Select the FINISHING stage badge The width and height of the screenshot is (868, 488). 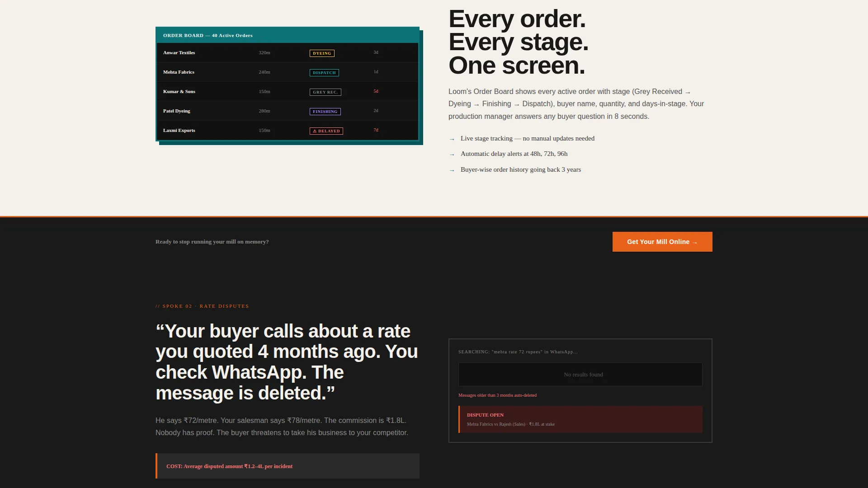[x=325, y=112]
